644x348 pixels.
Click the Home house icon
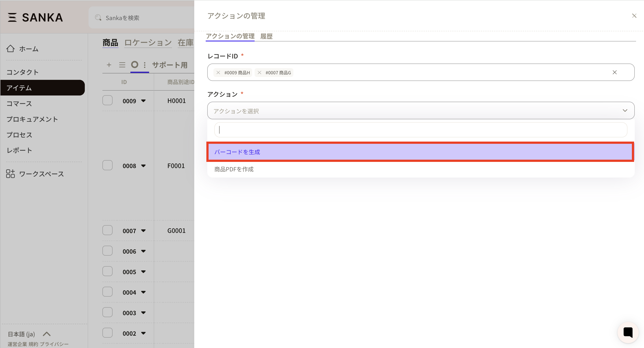click(x=11, y=49)
